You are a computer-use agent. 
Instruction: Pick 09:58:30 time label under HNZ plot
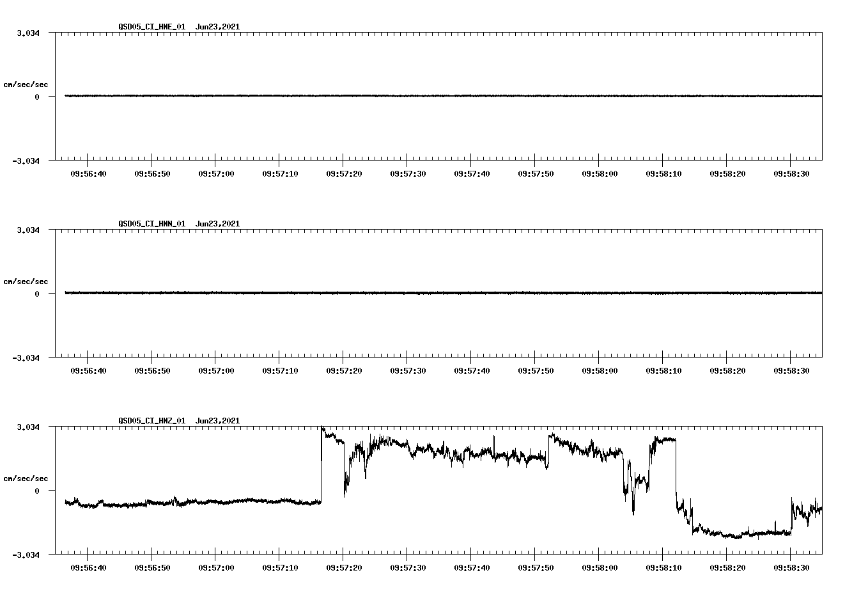coord(791,567)
